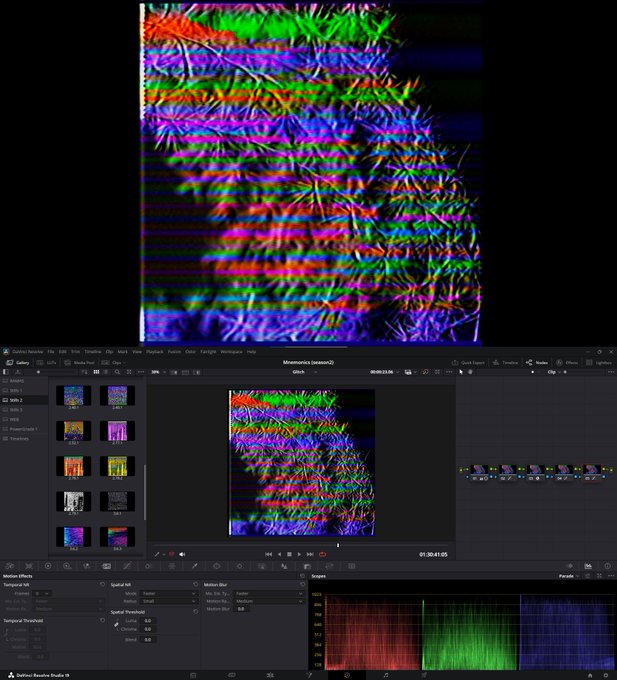Open the Clip mode dropdown in Nodes
This screenshot has width=617, height=680.
coord(554,372)
